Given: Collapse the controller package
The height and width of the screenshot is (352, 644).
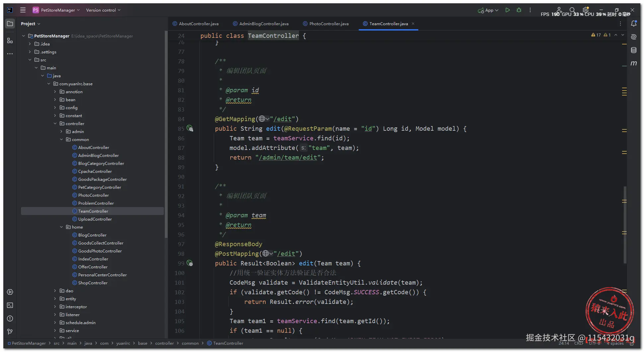Looking at the screenshot, I should click(55, 123).
